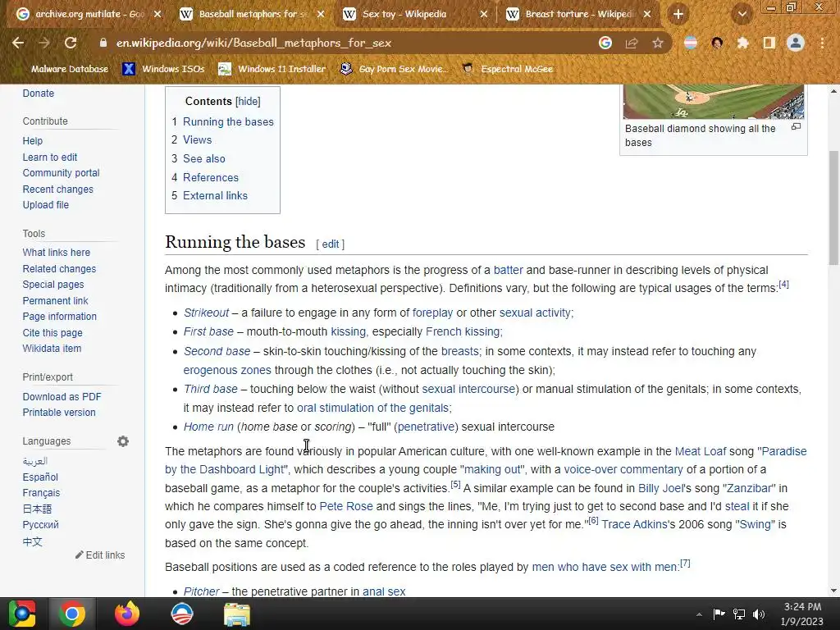This screenshot has height=630, width=840.
Task: Open volume control in system tray
Action: [759, 614]
